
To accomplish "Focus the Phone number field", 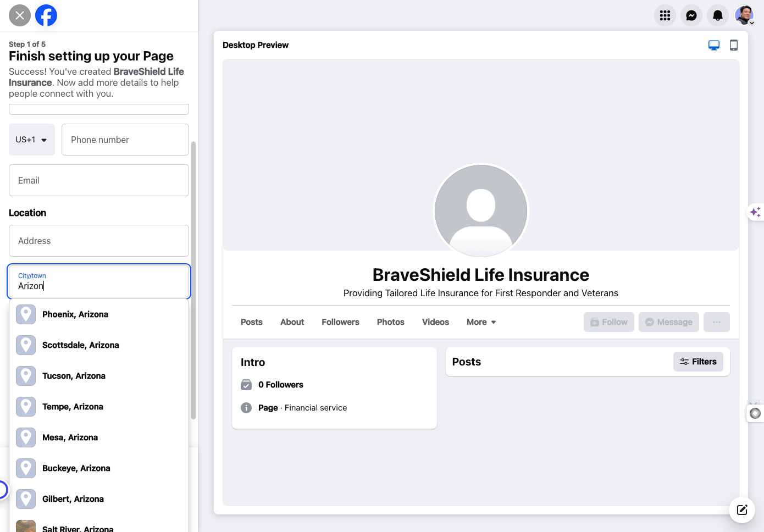I will pos(125,140).
